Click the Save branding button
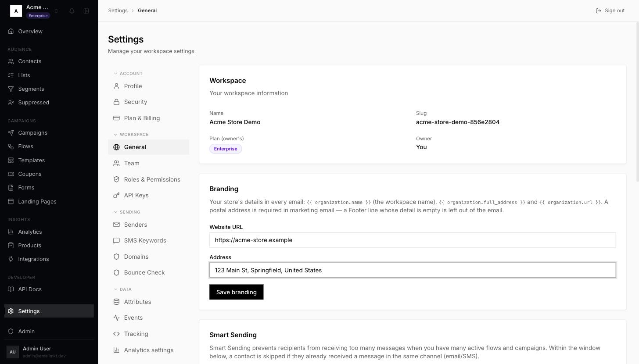Image resolution: width=639 pixels, height=364 pixels. tap(236, 292)
